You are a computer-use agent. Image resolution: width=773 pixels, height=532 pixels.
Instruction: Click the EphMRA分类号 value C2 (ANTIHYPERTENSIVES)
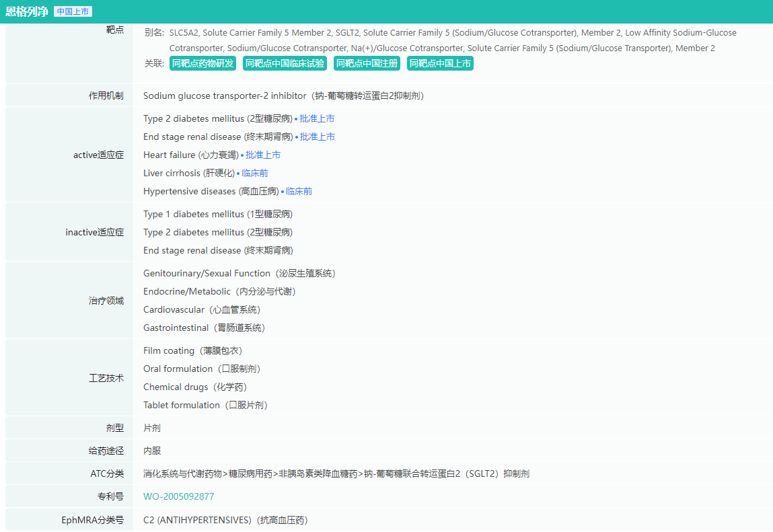tap(225, 521)
